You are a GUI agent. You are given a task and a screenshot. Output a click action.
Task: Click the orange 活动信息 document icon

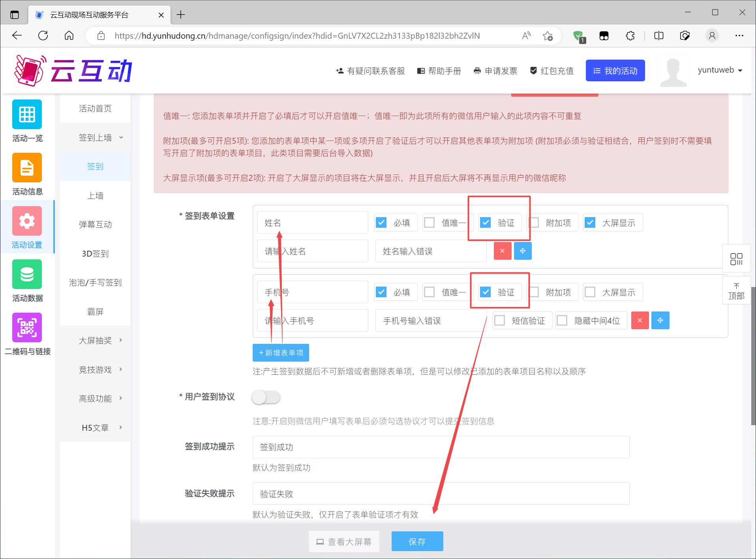pos(27,168)
